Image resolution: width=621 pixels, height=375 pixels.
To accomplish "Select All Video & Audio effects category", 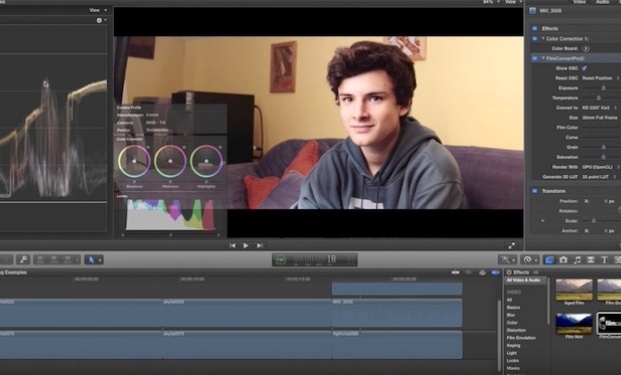I will (524, 280).
